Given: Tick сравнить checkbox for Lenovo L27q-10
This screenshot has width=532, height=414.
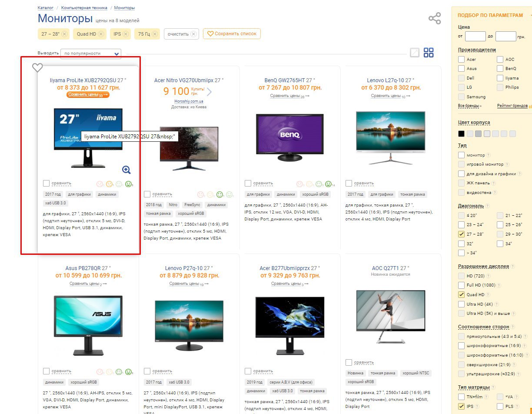Looking at the screenshot, I should click(x=349, y=183).
